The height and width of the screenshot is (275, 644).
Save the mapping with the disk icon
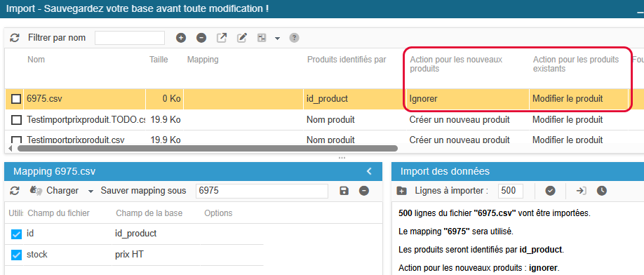(x=344, y=191)
